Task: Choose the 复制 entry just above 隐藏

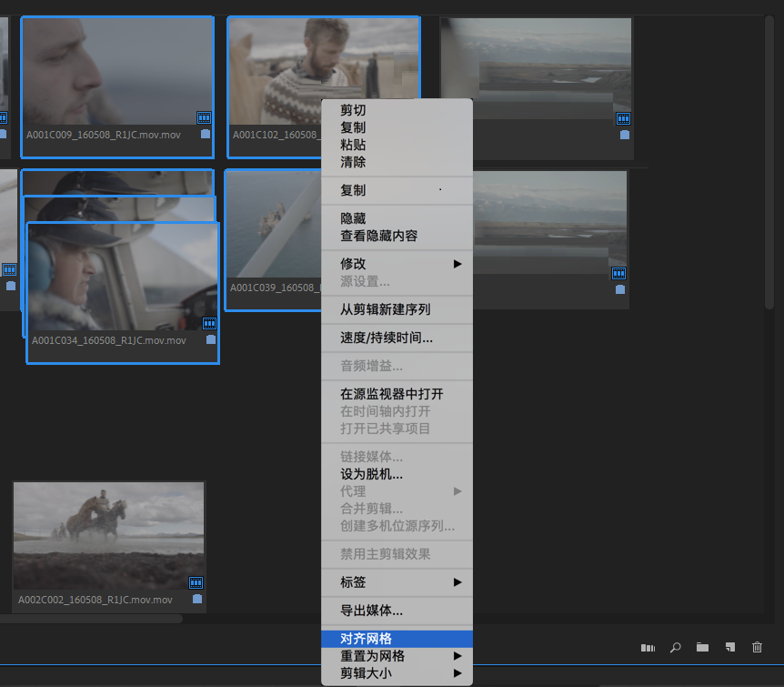Action: [x=397, y=190]
